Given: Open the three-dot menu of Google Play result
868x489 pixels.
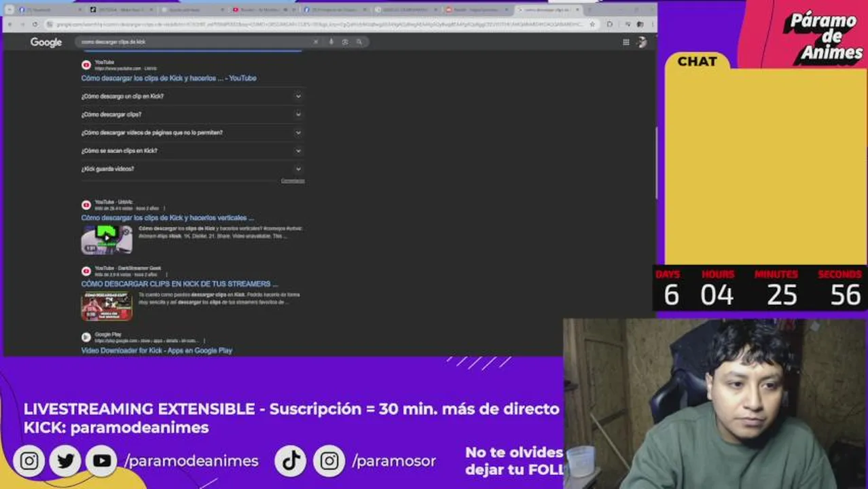Looking at the screenshot, I should point(204,341).
